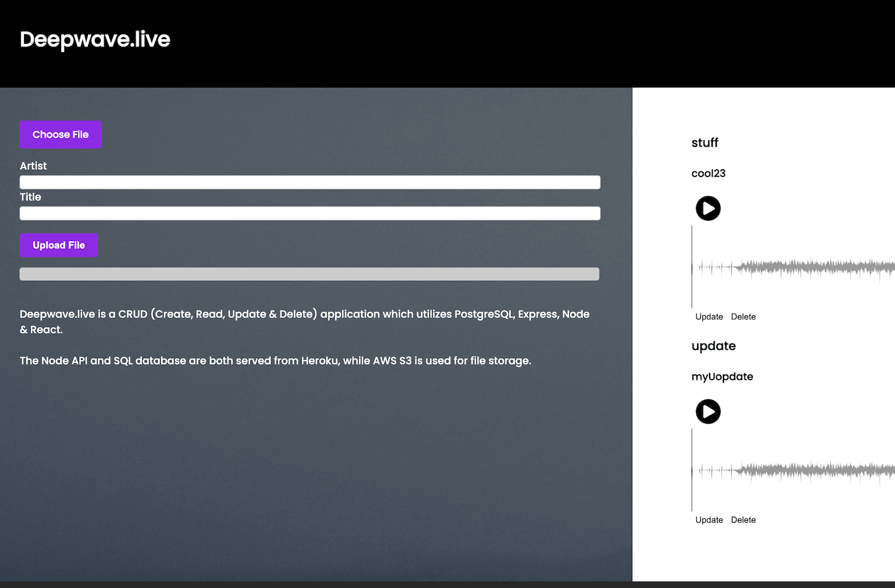Seek within the cool23 waveform

[x=793, y=267]
